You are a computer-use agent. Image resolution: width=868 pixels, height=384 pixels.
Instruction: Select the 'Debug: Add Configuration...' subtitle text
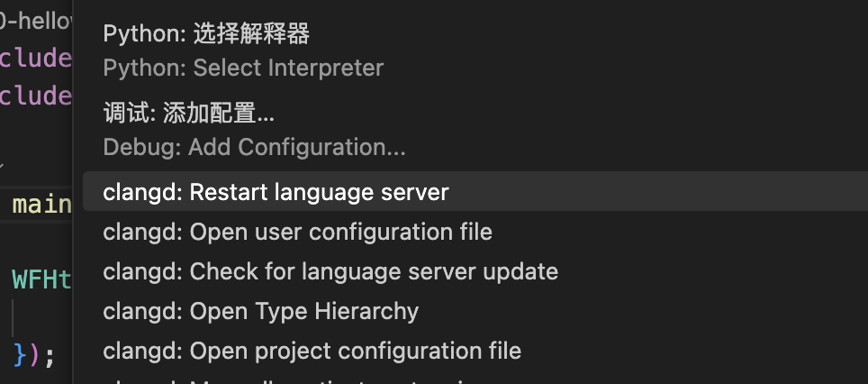(x=254, y=148)
